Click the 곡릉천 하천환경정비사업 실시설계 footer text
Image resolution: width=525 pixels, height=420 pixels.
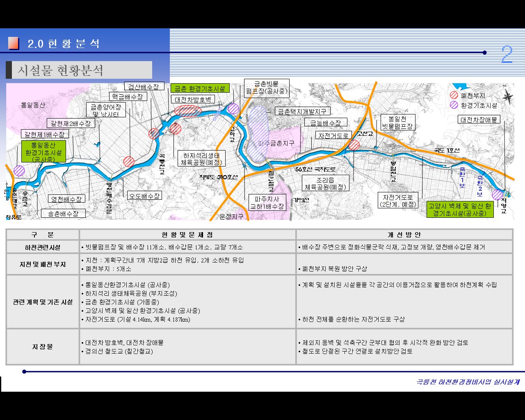pyautogui.click(x=468, y=382)
